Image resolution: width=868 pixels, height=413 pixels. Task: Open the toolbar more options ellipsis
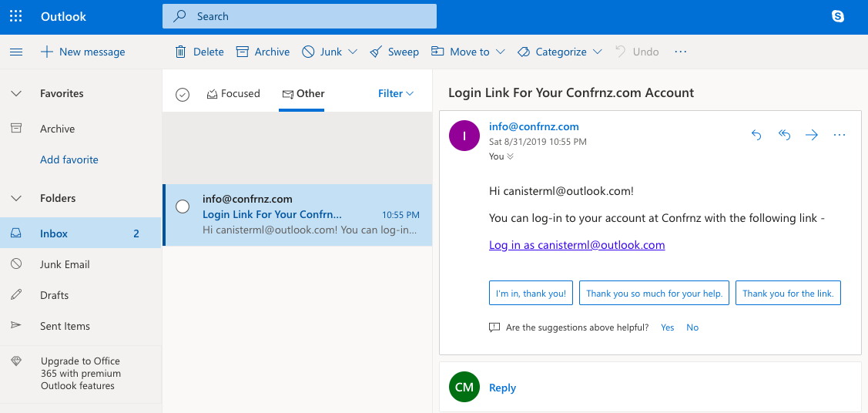(681, 52)
